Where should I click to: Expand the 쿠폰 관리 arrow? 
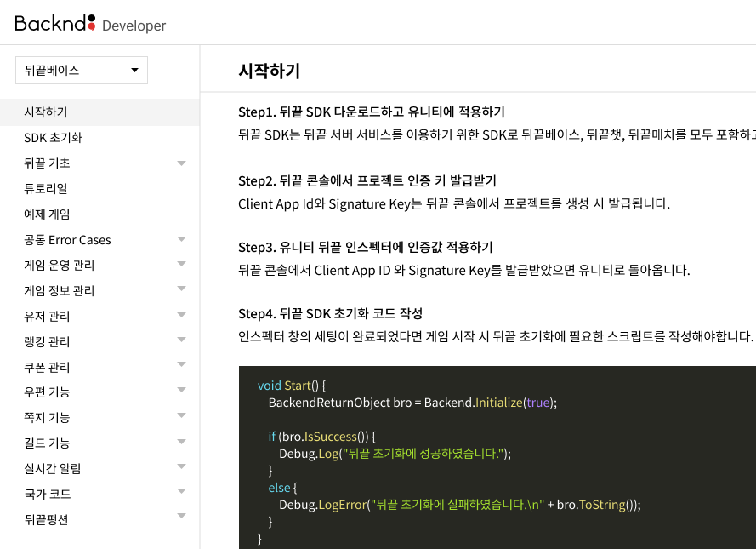coord(181,364)
